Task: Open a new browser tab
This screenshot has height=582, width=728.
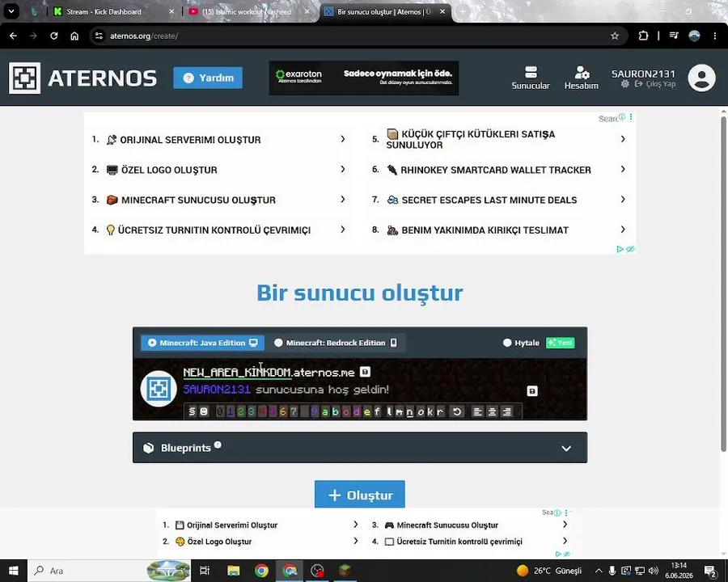Action: pyautogui.click(x=463, y=12)
